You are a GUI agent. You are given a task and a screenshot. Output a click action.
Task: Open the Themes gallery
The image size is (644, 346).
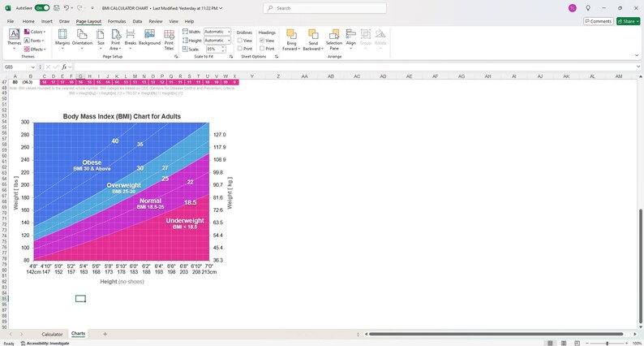14,39
